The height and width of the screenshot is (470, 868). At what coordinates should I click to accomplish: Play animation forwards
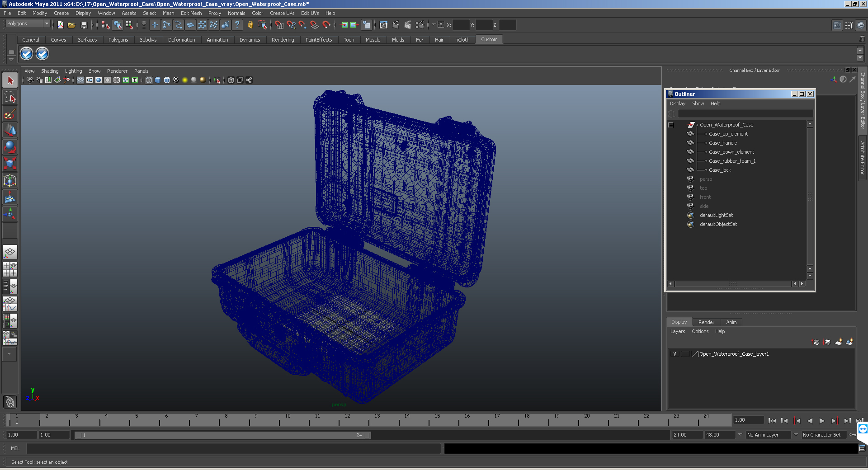pos(822,421)
